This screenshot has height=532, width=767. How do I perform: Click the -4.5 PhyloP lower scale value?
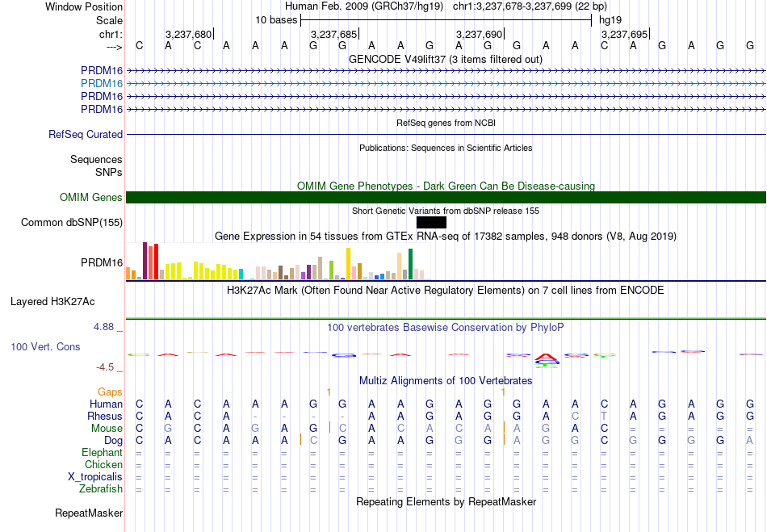tap(105, 367)
